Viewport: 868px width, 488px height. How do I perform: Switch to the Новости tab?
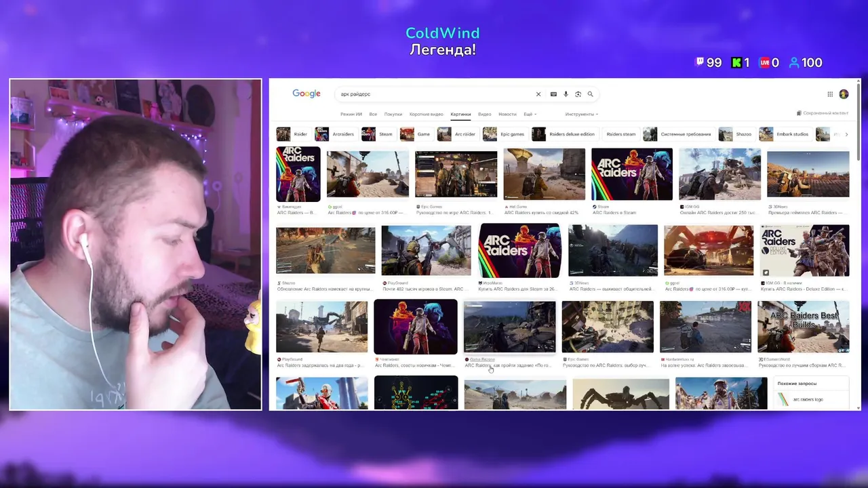[x=507, y=114]
